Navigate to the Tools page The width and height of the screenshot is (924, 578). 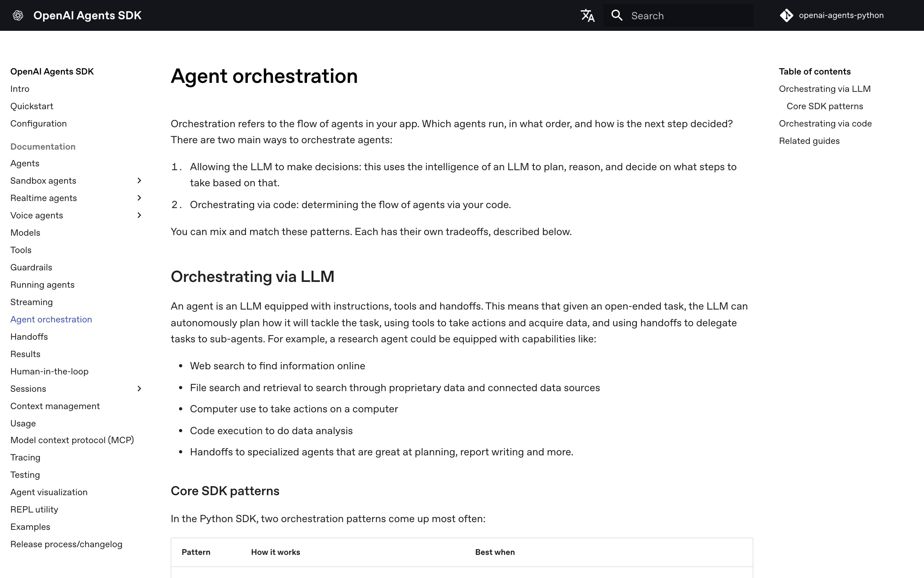(21, 250)
